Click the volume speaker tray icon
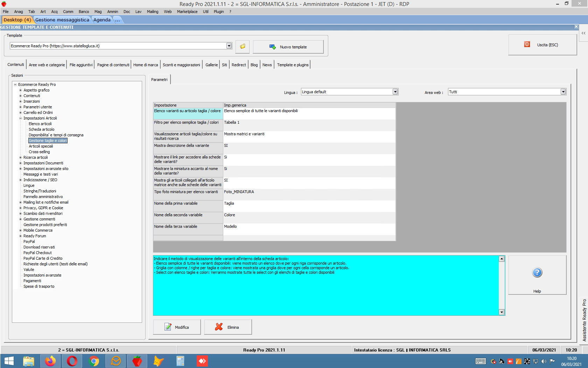The image size is (588, 368). pyautogui.click(x=544, y=361)
